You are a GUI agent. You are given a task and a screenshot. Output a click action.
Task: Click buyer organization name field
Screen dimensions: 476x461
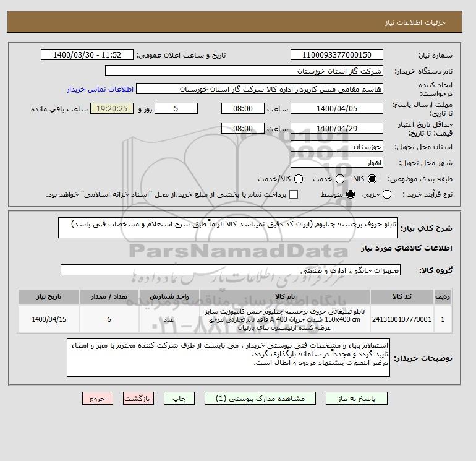(x=244, y=71)
